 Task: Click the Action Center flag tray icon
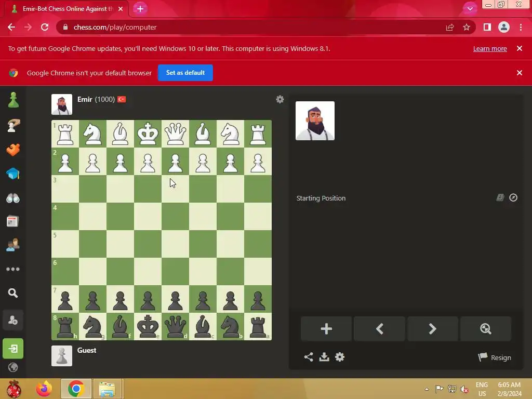tap(439, 389)
